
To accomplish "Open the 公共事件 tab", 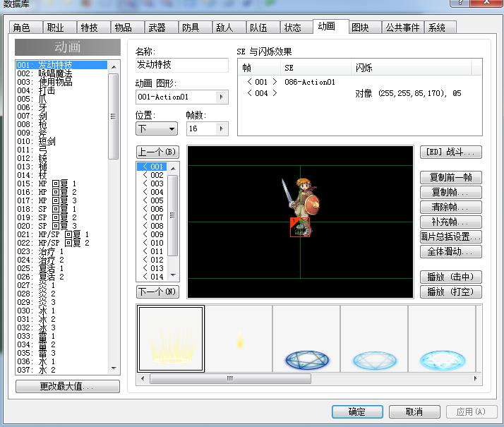I will pos(403,28).
